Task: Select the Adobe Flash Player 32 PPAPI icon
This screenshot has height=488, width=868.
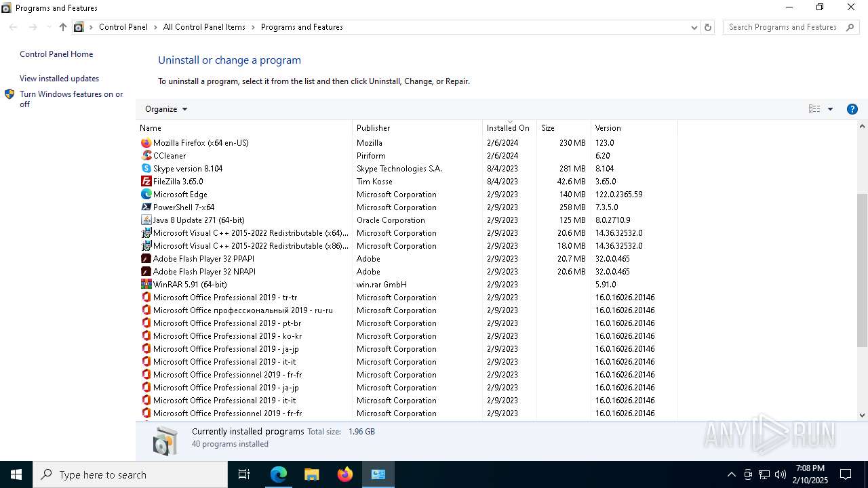Action: pos(146,259)
